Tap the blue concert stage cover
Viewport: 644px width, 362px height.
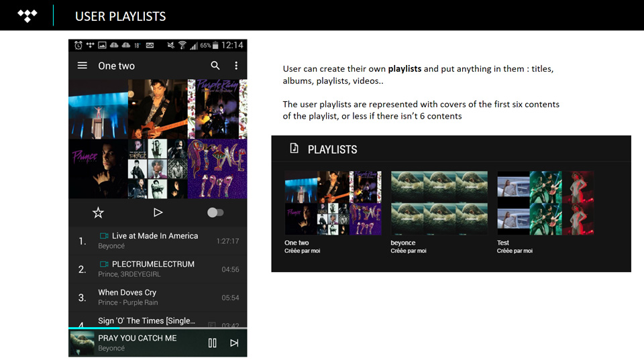[98, 109]
